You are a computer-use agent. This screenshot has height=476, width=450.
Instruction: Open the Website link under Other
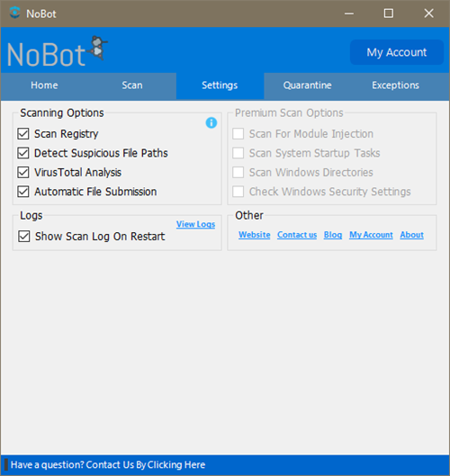point(255,235)
